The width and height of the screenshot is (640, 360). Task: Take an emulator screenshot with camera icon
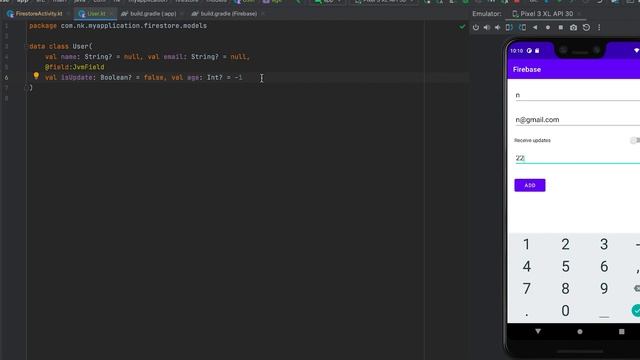pyautogui.click(x=573, y=27)
